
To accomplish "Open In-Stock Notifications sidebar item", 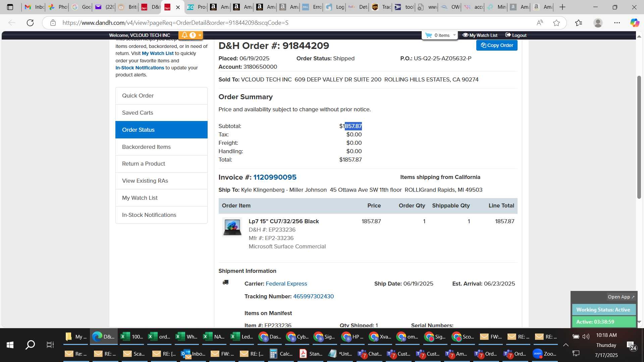I will click(161, 215).
